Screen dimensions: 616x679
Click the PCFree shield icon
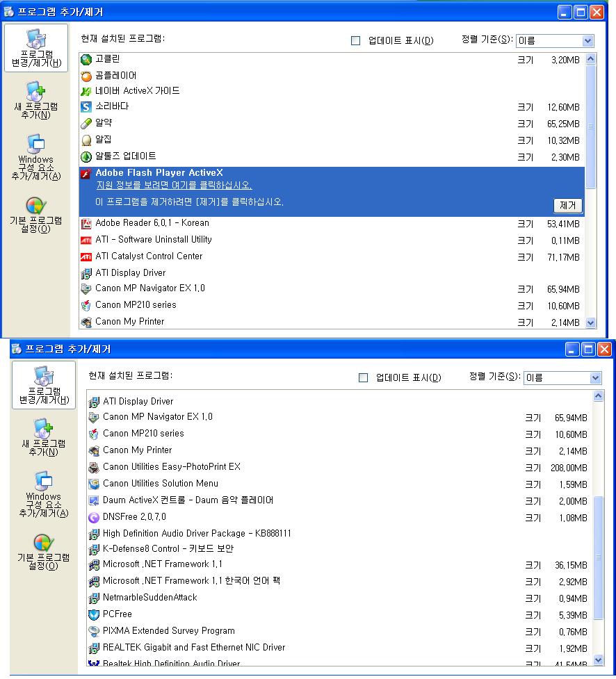coord(94,614)
